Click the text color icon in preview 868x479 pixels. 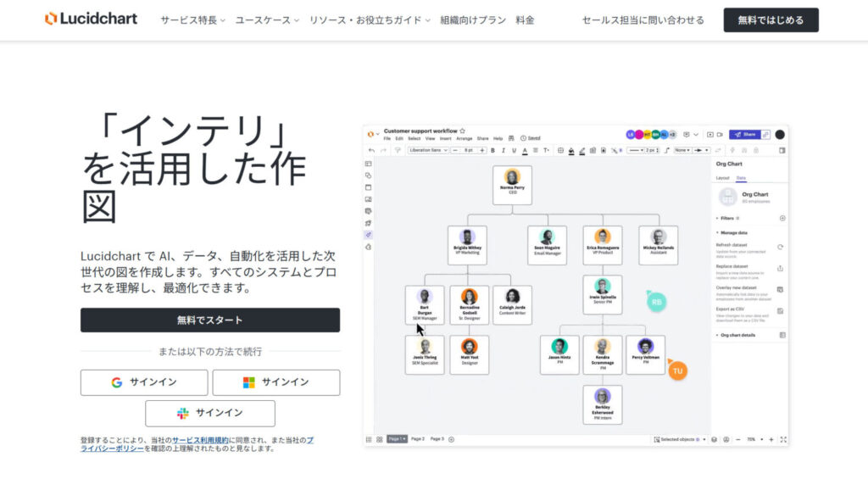point(525,151)
